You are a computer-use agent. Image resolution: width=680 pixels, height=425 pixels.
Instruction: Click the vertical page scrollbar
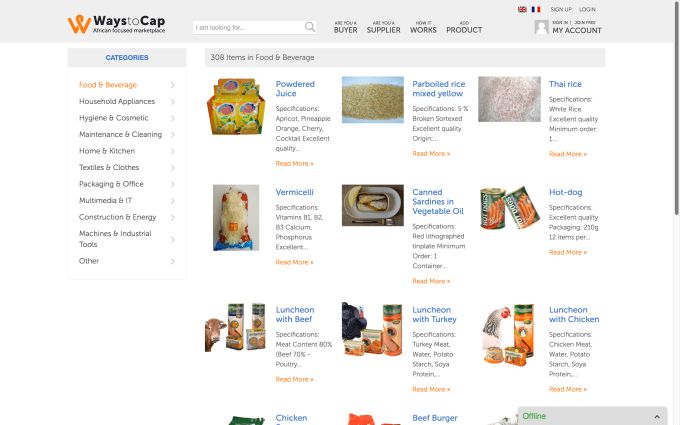coord(677,108)
